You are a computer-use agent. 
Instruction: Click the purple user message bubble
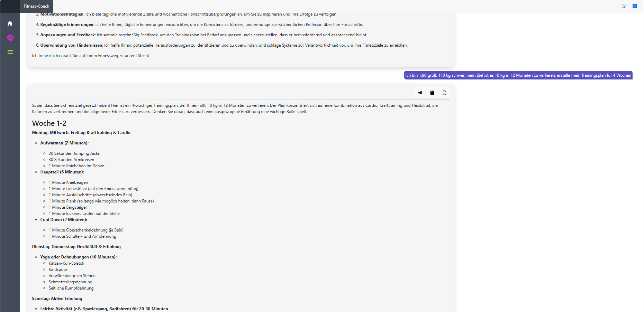tap(518, 75)
